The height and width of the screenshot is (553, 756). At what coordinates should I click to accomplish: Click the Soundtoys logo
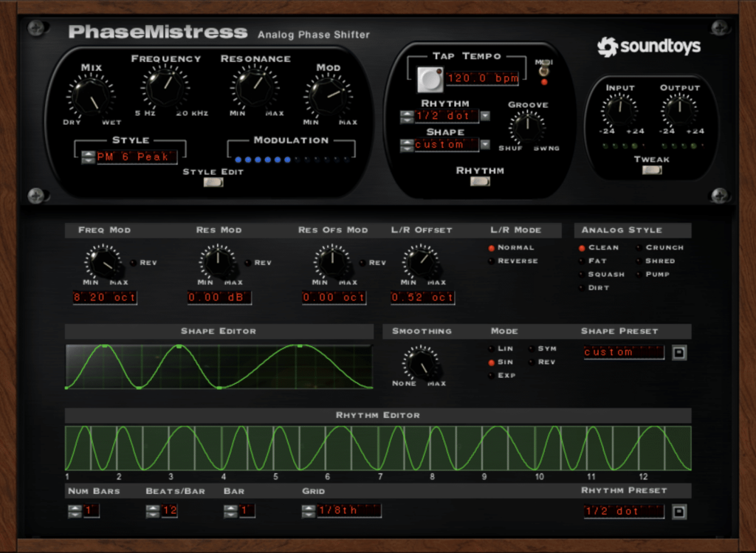(650, 47)
